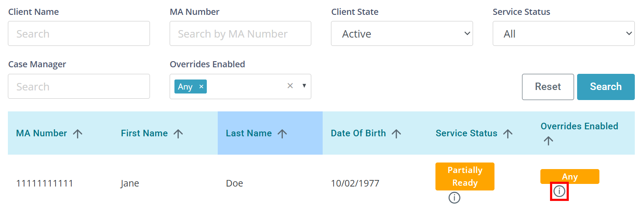Screen dimensions: 644x211
Task: Click Overrides Enabled column sort arrow
Action: coord(548,141)
